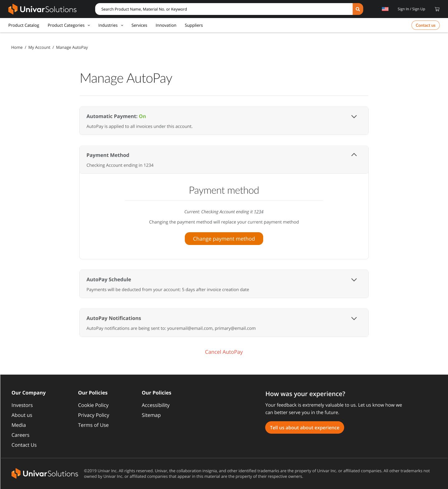Image resolution: width=448 pixels, height=489 pixels.
Task: Focus the product search input field
Action: (x=224, y=9)
